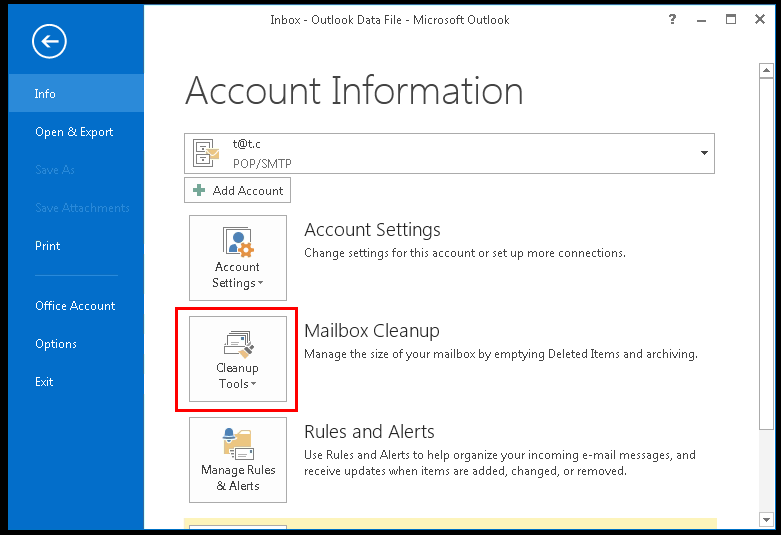Click the account mailbox icon beside t@t.c
781x535 pixels.
point(206,153)
